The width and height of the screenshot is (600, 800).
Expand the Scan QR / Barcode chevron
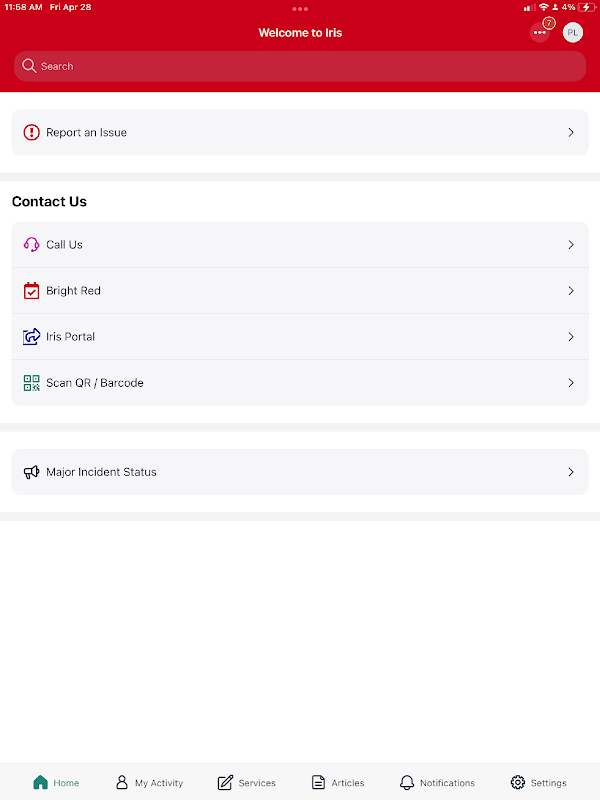tap(571, 383)
